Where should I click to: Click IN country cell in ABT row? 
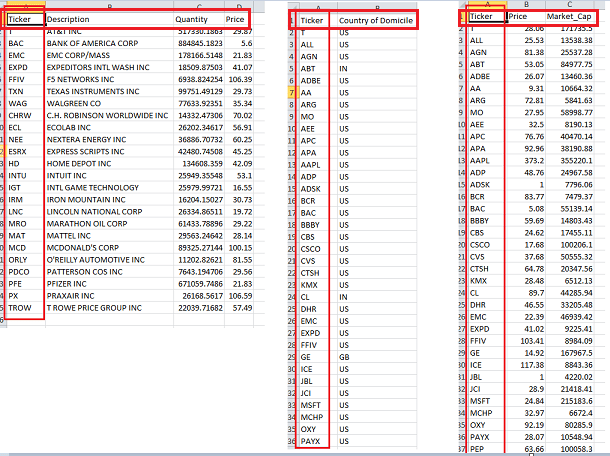377,69
